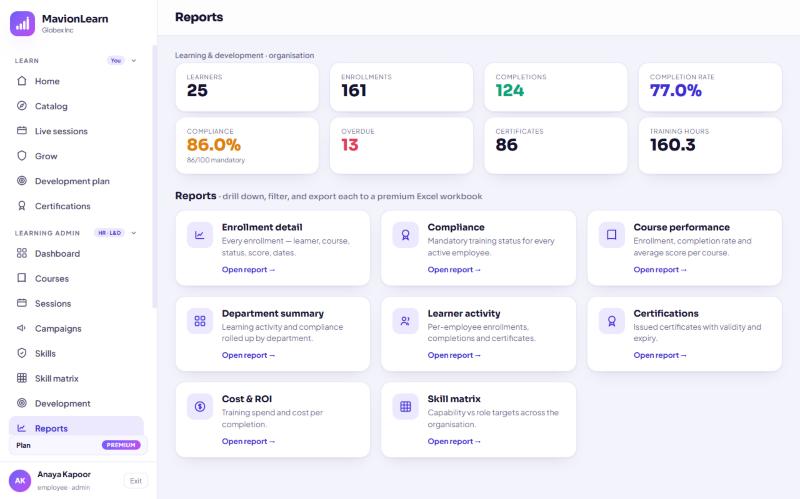Click the Exit button
The height and width of the screenshot is (499, 800).
[136, 481]
